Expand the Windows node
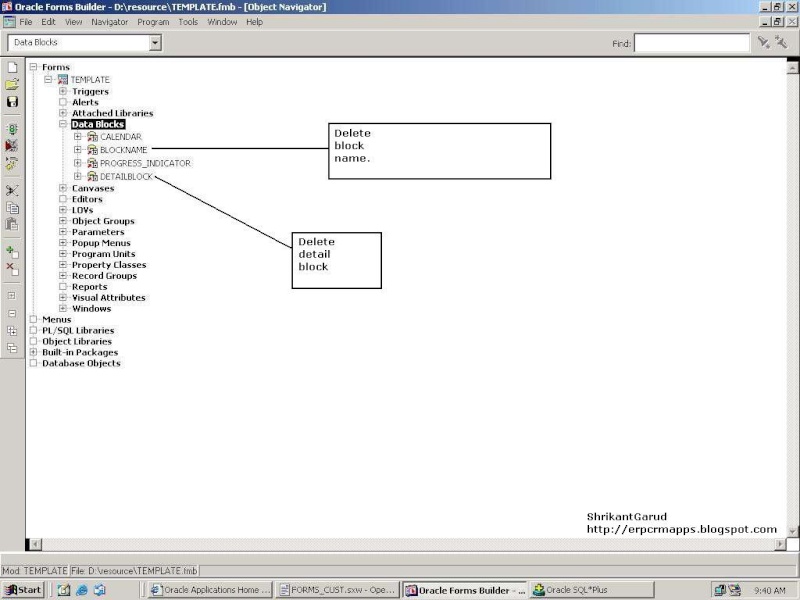This screenshot has width=800, height=600. click(x=63, y=309)
